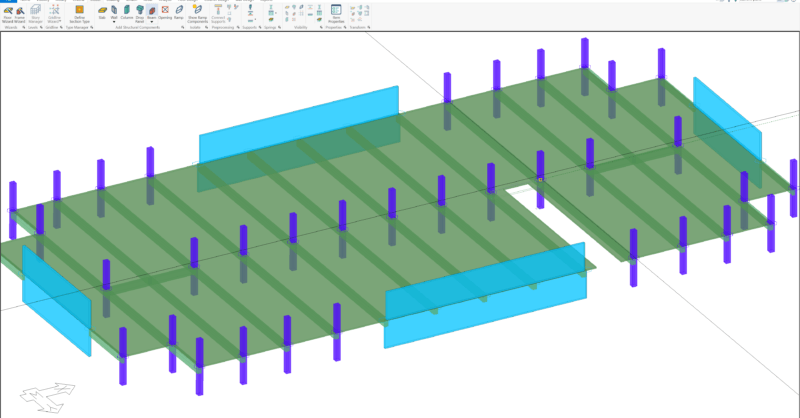Screen dimensions: 800x418
Task: Open the Story Manager
Action: pyautogui.click(x=37, y=10)
